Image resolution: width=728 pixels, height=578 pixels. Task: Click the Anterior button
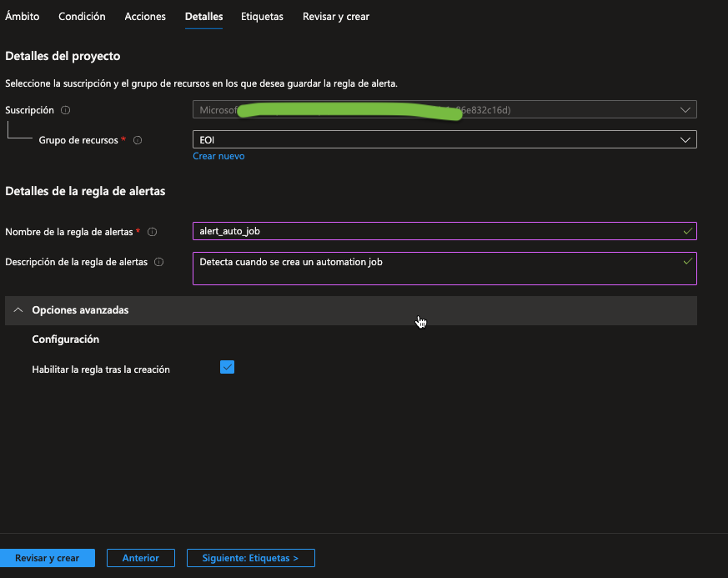point(140,558)
